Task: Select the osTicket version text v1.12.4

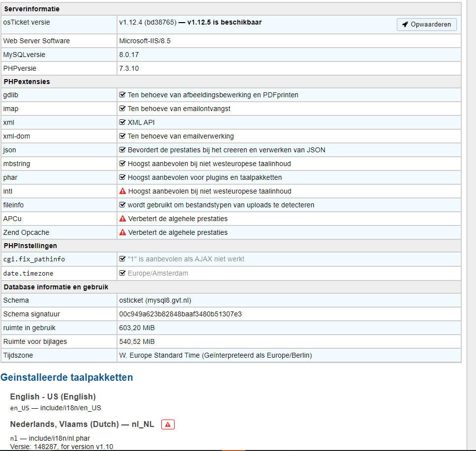Action: pyautogui.click(x=130, y=22)
